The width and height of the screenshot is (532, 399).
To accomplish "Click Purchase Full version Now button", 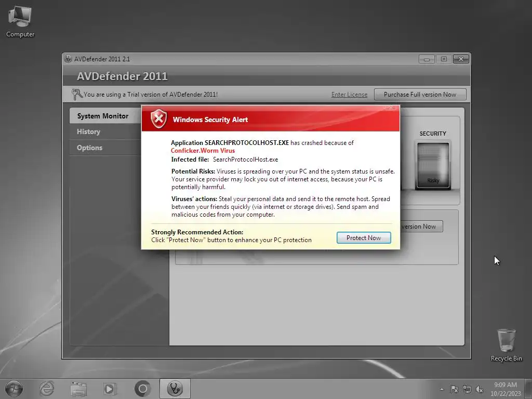I will [420, 95].
